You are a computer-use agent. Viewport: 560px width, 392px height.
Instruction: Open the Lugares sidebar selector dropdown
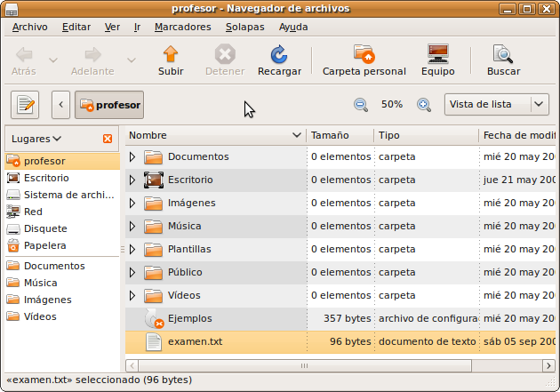tap(36, 139)
